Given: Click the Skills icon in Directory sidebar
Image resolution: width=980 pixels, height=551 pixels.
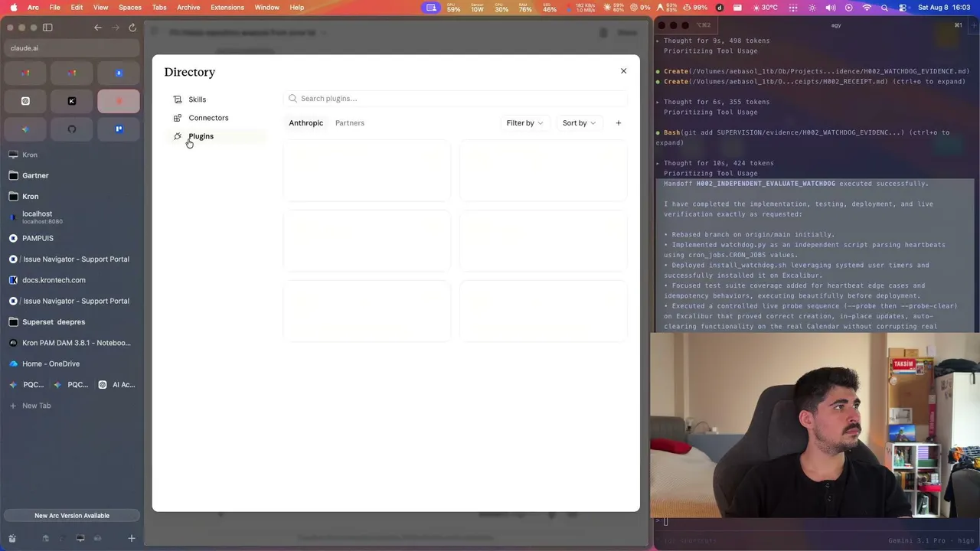Looking at the screenshot, I should coord(178,99).
